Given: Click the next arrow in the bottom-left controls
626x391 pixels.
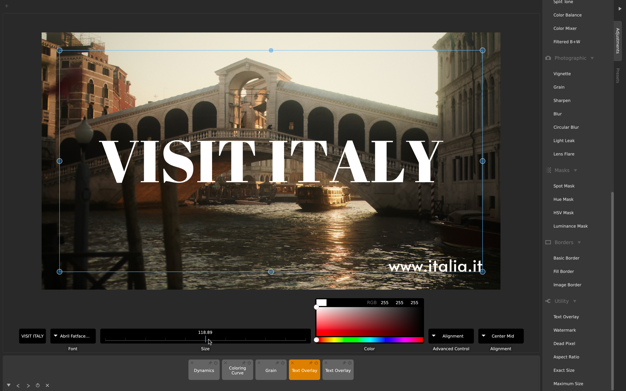Looking at the screenshot, I should pos(28,385).
